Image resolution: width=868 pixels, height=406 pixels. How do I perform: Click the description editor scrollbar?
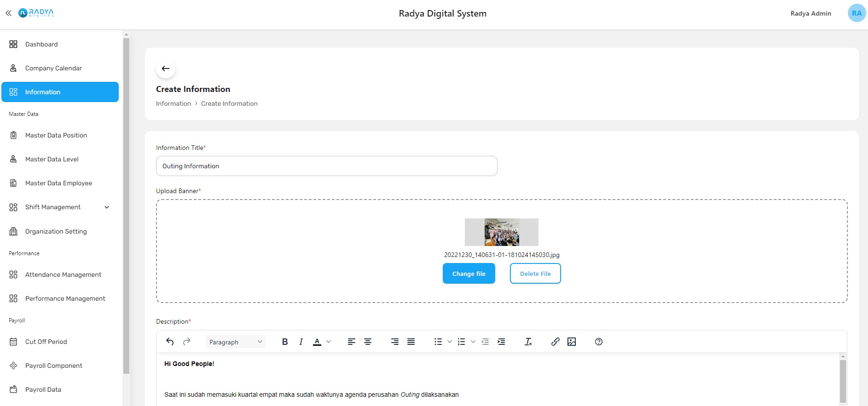tap(843, 381)
